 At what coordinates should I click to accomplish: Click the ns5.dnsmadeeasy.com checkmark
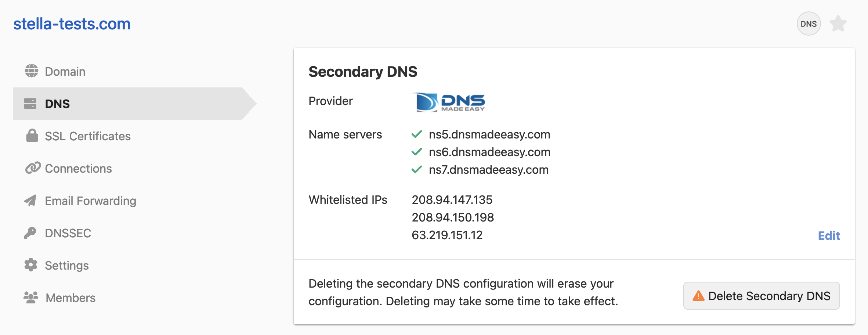[417, 134]
